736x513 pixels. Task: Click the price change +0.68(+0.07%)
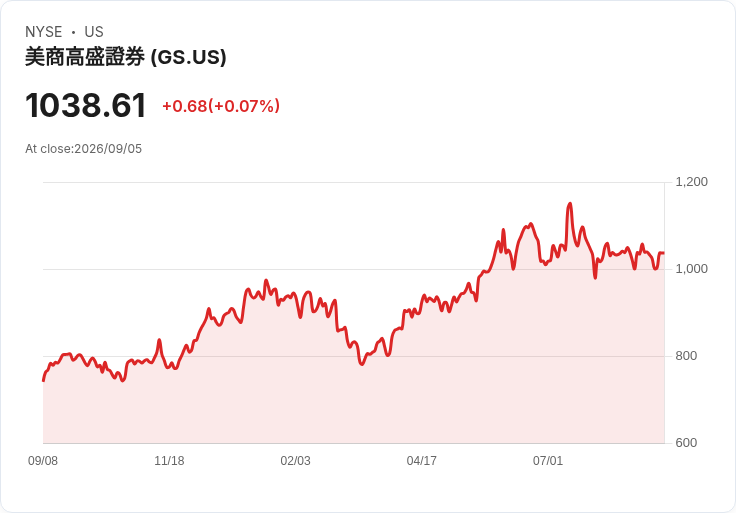pos(221,106)
